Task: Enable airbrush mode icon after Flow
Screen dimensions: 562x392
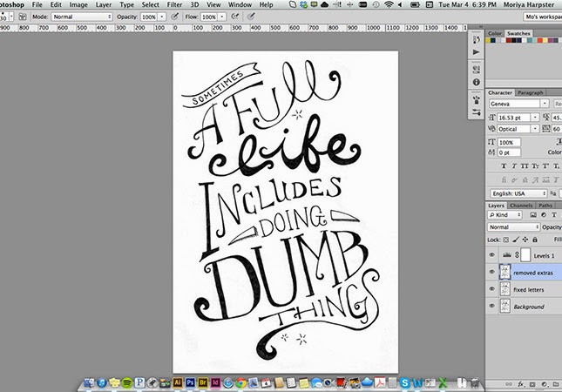Action: pyautogui.click(x=235, y=17)
